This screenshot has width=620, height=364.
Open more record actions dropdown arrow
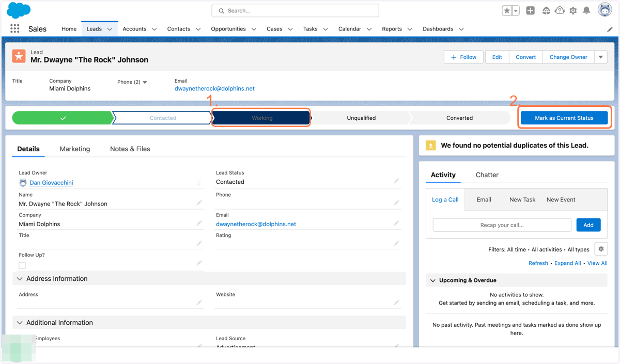coord(601,57)
